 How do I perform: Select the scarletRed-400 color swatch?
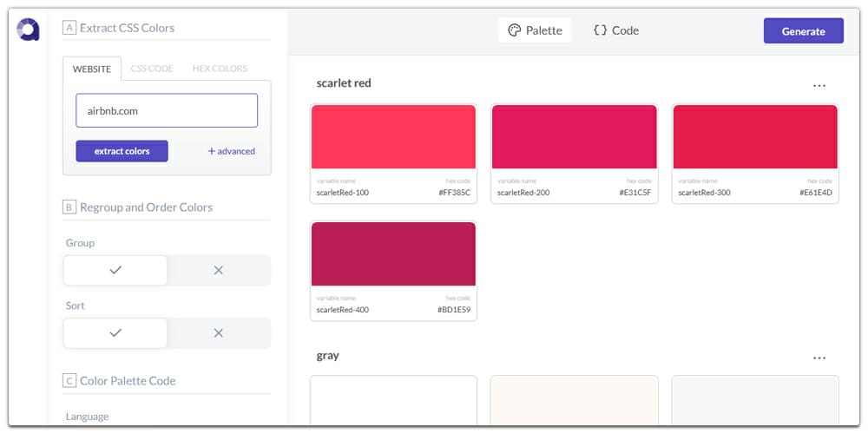393,254
